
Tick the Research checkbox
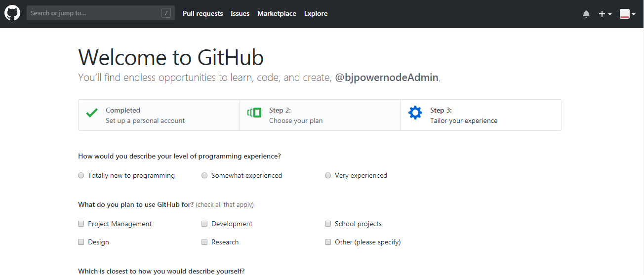click(x=204, y=242)
